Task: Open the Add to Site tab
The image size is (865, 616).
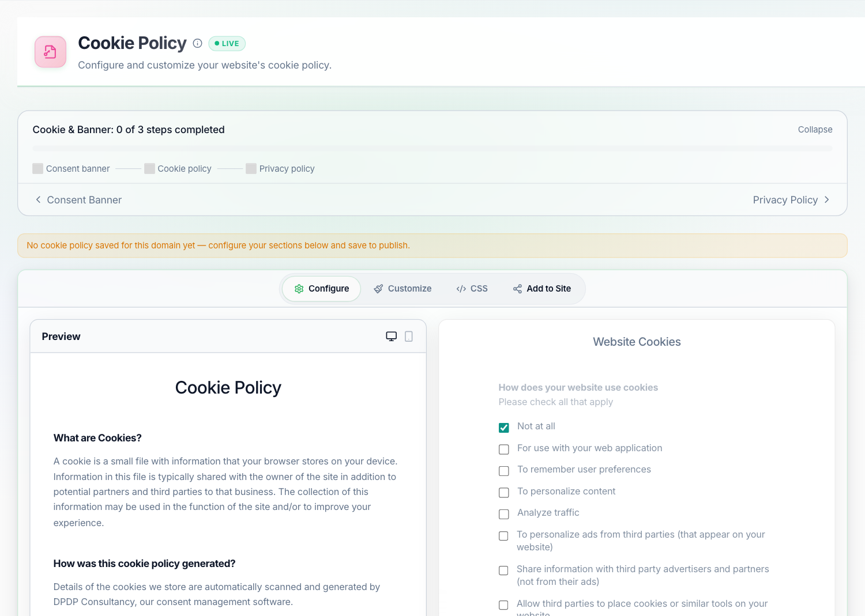Action: coord(542,289)
